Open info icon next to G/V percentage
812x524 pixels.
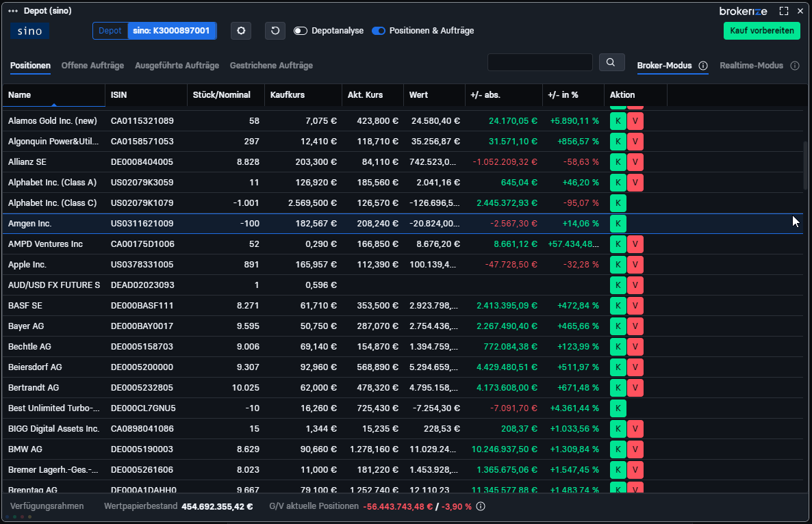(x=481, y=506)
